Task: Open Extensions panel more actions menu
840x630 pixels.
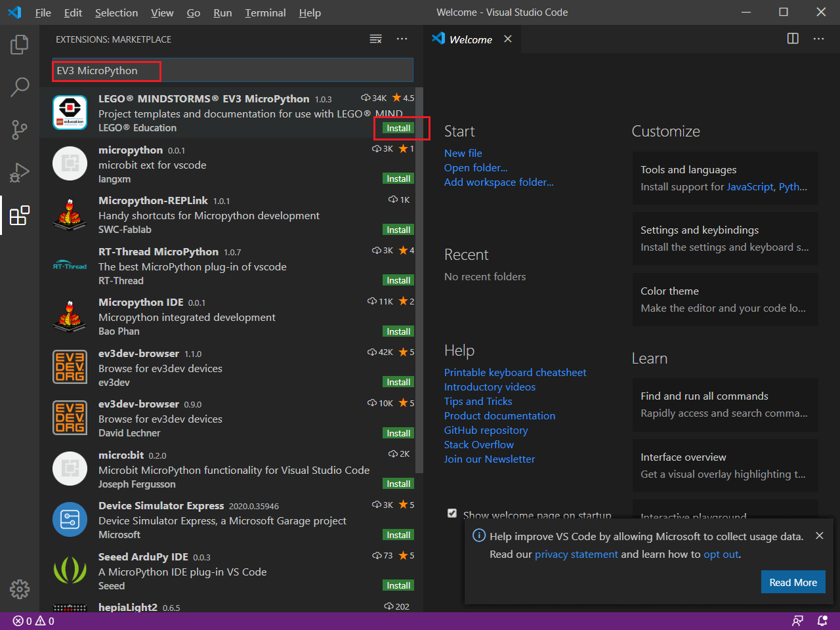Action: click(402, 39)
